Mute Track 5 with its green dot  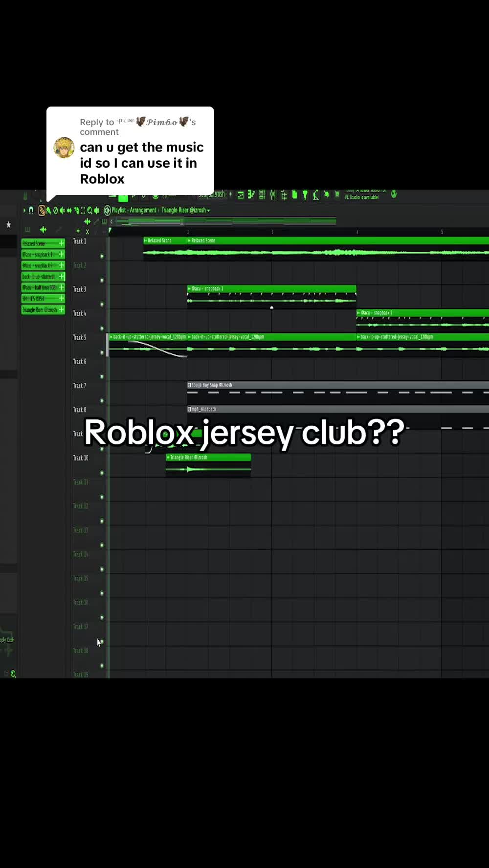point(102,352)
